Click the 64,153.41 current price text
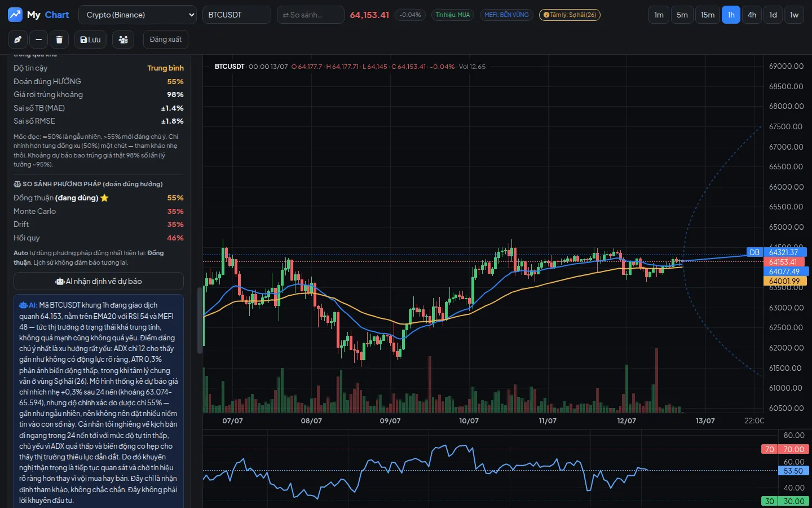This screenshot has width=812, height=508. point(369,15)
